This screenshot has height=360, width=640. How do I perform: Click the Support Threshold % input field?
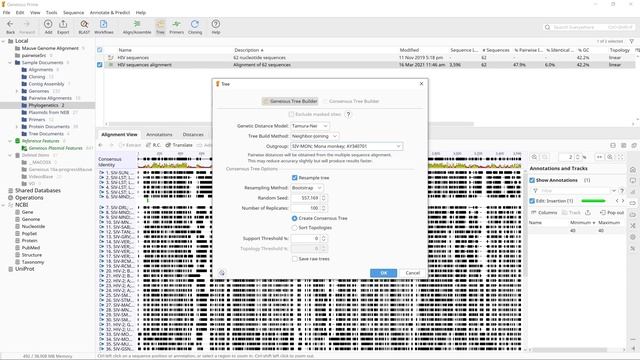point(304,238)
